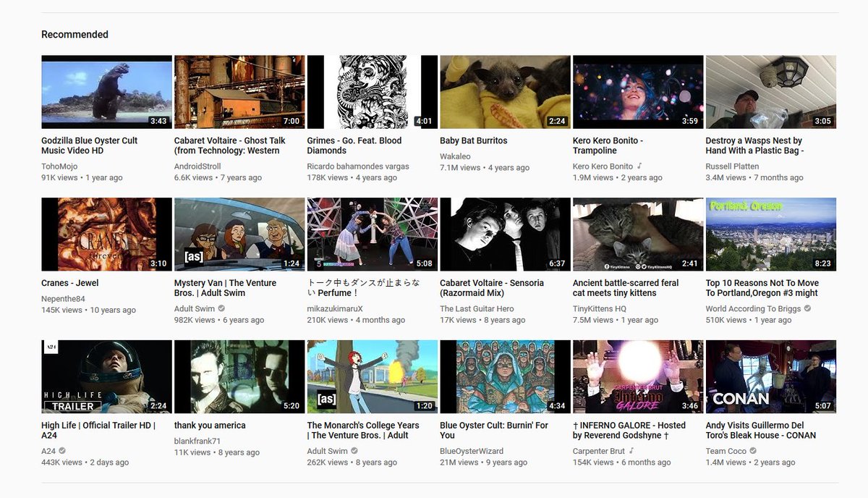This screenshot has height=498, width=868.
Task: Click the Sensoria (Razormaid Mix) title
Action: [x=492, y=288]
